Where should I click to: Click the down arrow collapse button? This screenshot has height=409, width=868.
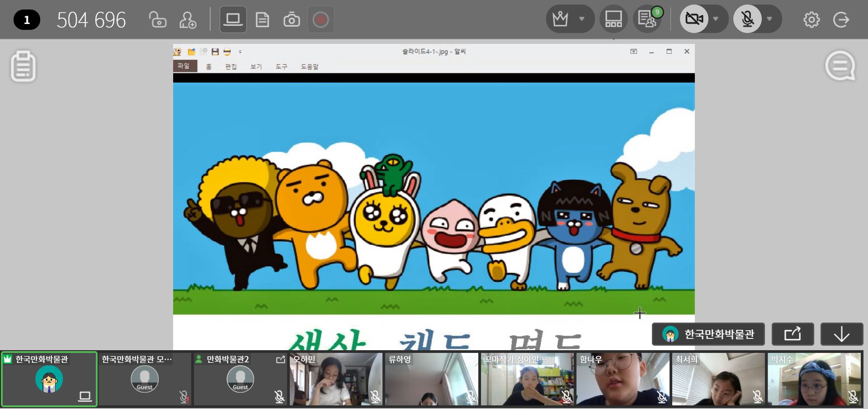(842, 334)
